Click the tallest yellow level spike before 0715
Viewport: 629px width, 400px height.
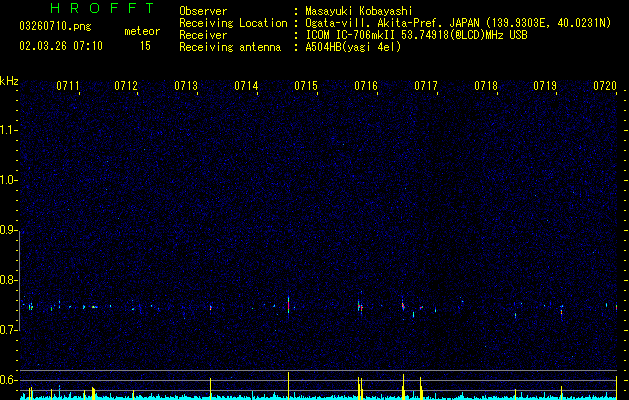tap(288, 386)
